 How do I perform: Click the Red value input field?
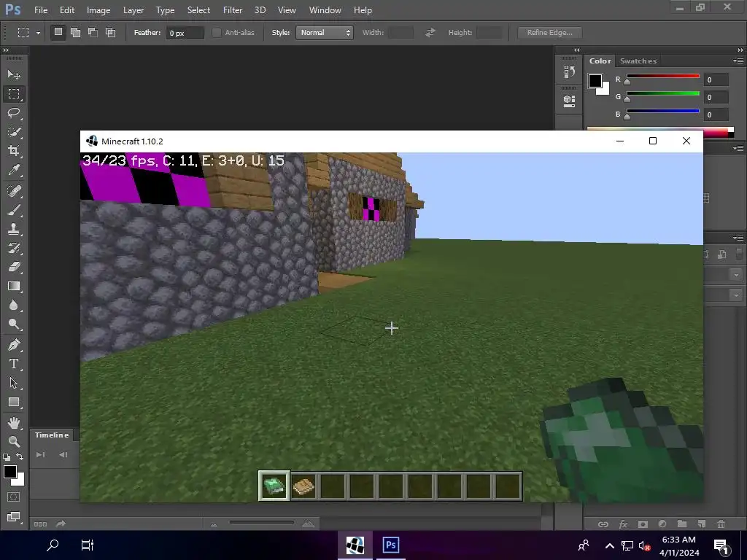(x=716, y=80)
